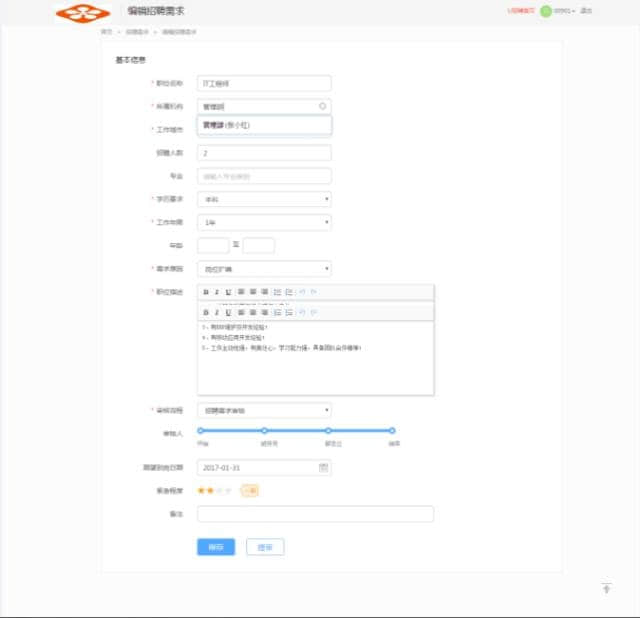This screenshot has height=618, width=640.
Task: Open the education requirement dropdown
Action: (264, 199)
